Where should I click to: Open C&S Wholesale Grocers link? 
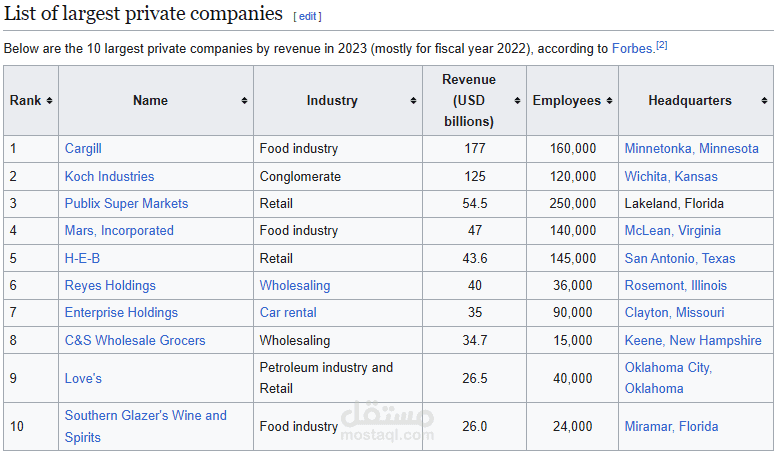[135, 340]
